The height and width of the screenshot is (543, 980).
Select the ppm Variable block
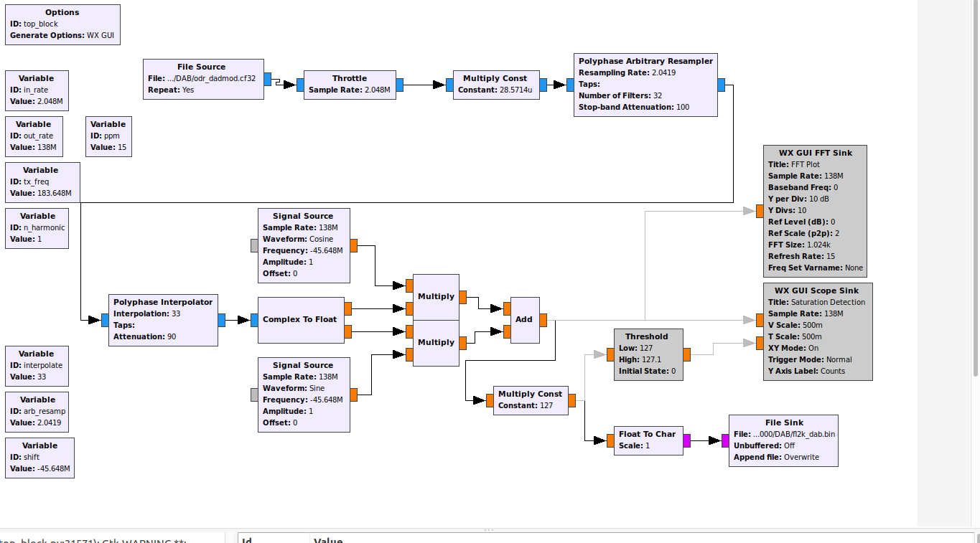point(108,136)
